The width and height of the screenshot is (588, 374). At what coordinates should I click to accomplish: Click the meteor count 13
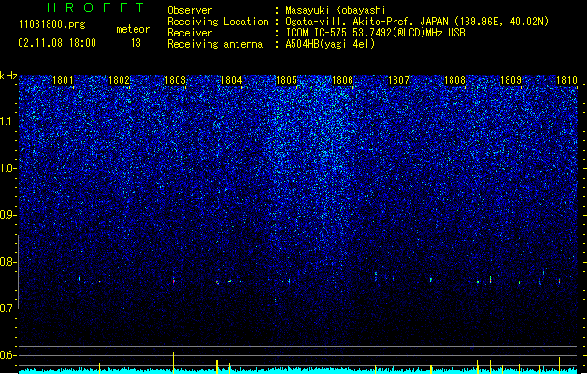136,43
